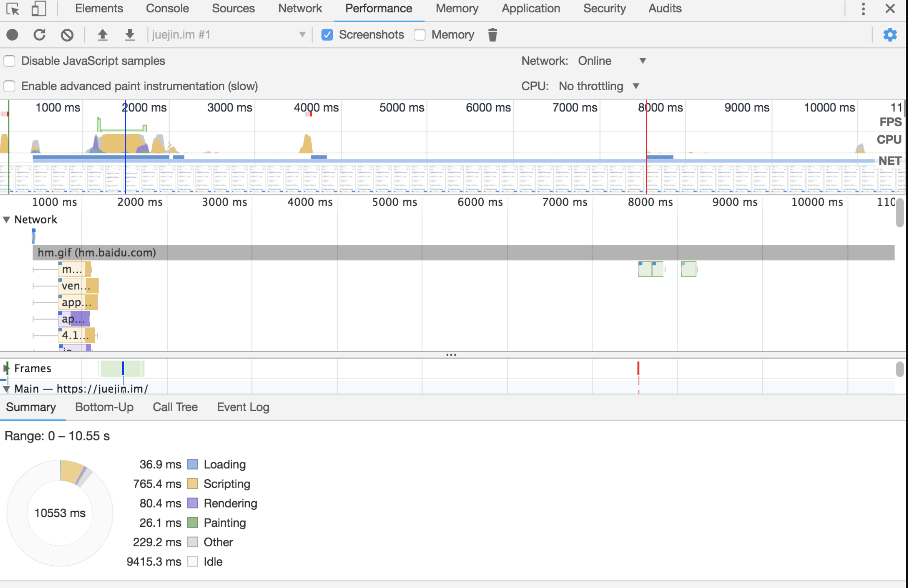
Task: Click the record button icon
Action: (12, 35)
